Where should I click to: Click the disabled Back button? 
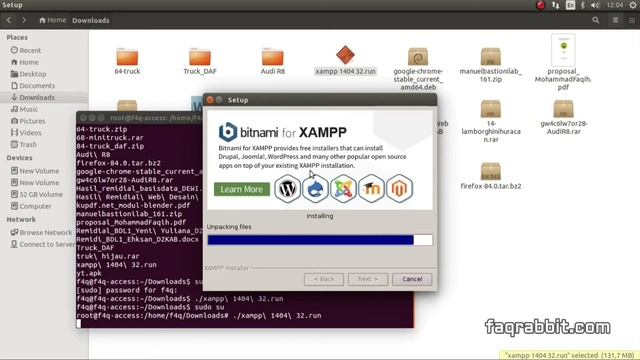point(324,279)
